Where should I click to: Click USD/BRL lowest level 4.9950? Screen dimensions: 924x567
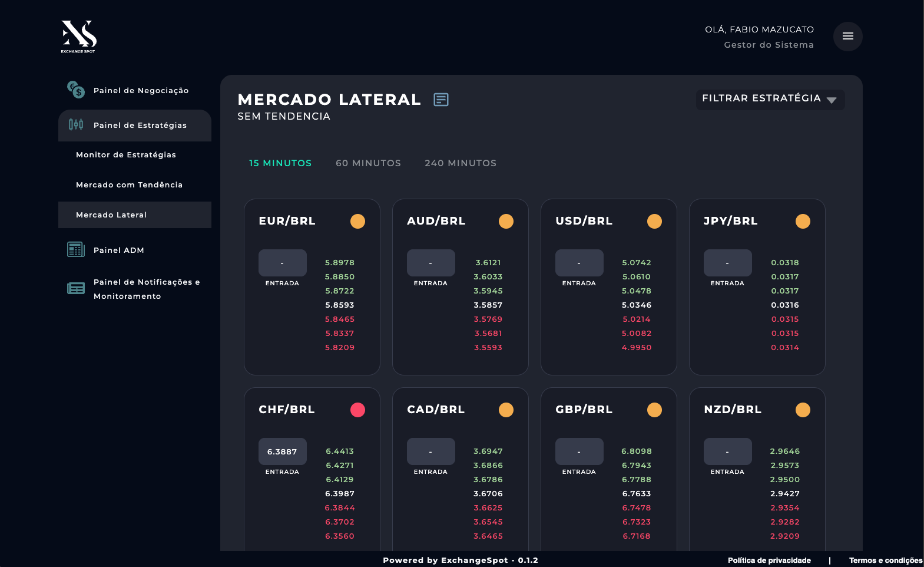point(637,348)
